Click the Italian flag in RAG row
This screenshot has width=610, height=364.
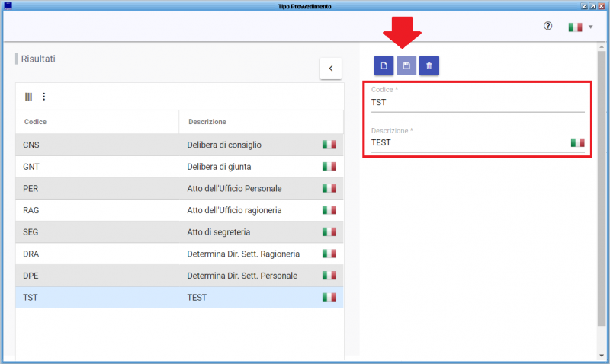coord(329,210)
